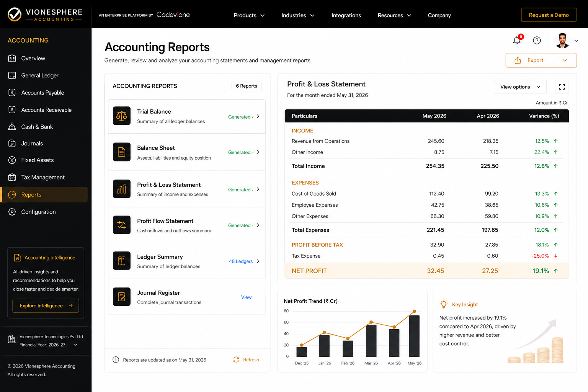Screen dimensions: 588x392
Task: Open the 48 Ledgers link
Action: tap(241, 261)
